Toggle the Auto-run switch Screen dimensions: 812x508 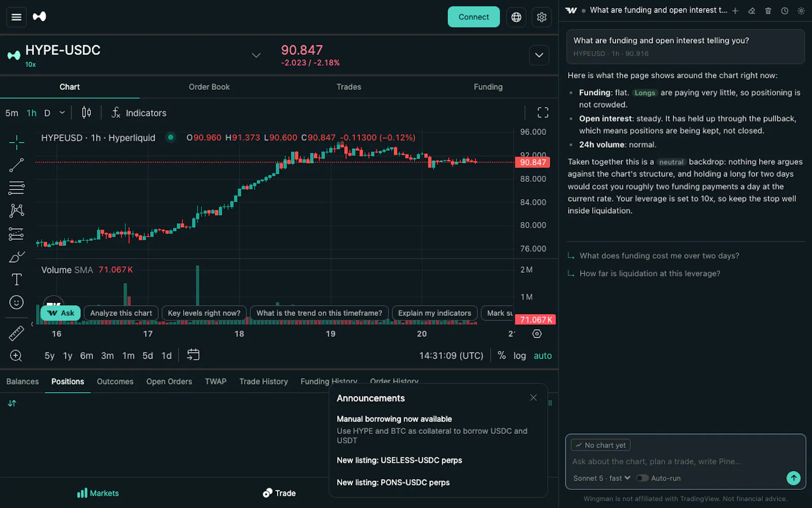pyautogui.click(x=642, y=478)
